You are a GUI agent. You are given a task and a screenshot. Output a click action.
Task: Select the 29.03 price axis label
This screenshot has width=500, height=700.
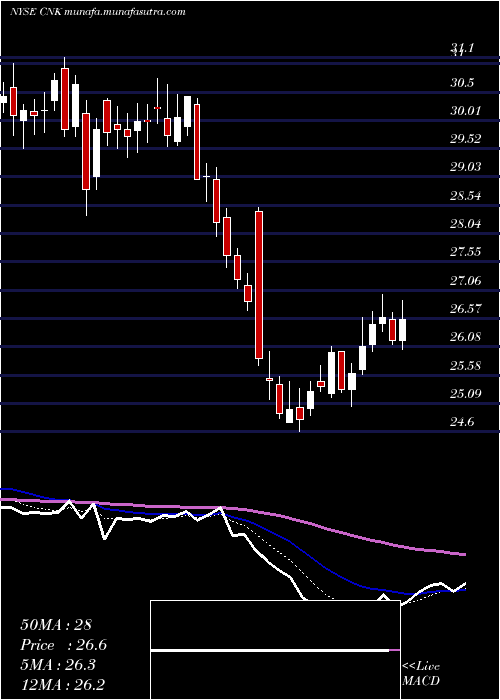pos(466,167)
